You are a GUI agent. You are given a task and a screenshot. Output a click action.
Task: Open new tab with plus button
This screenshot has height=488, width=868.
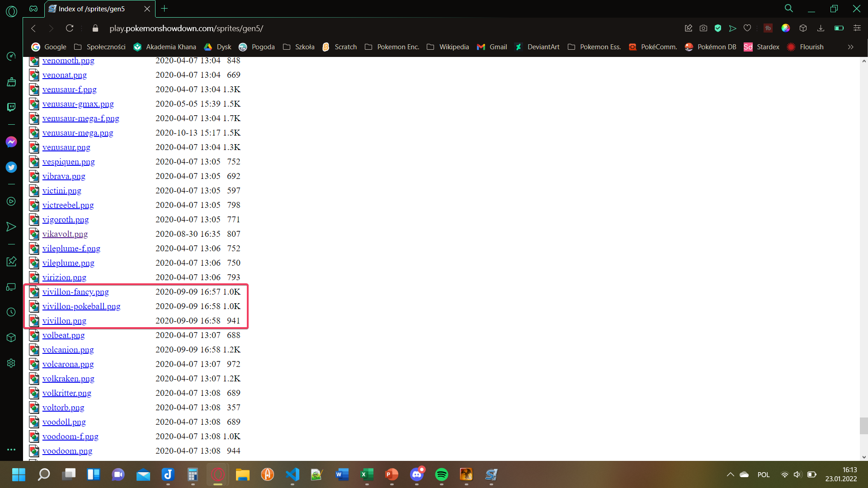pyautogui.click(x=165, y=9)
